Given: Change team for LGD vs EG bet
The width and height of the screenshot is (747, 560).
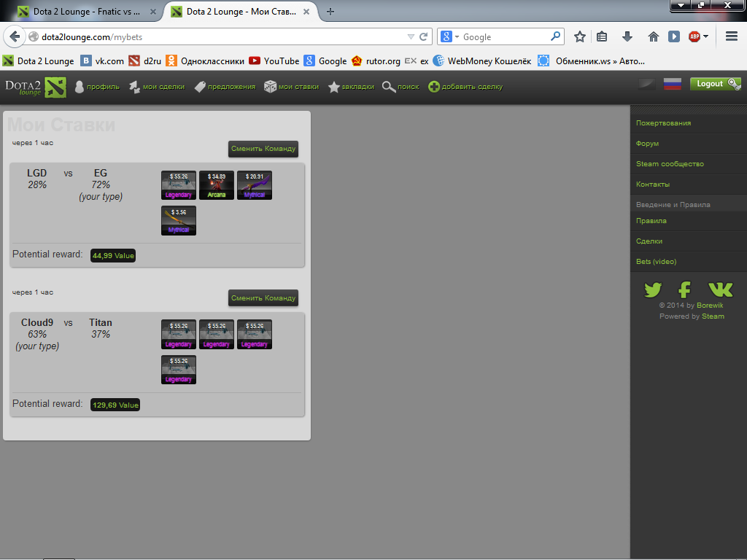Looking at the screenshot, I should click(263, 149).
